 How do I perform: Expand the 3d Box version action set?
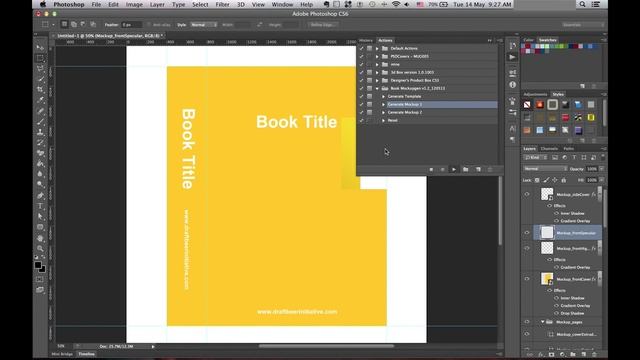coord(377,72)
